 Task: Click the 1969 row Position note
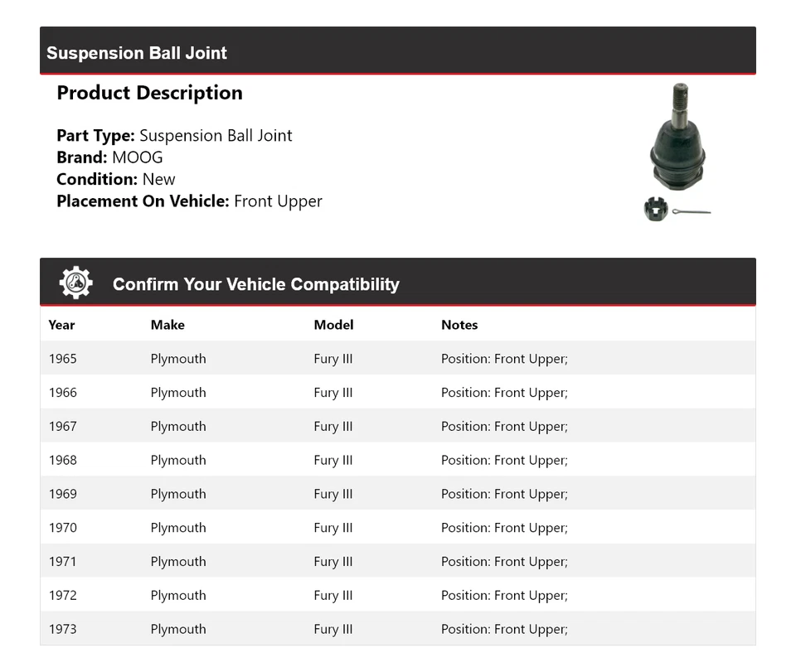(x=504, y=494)
